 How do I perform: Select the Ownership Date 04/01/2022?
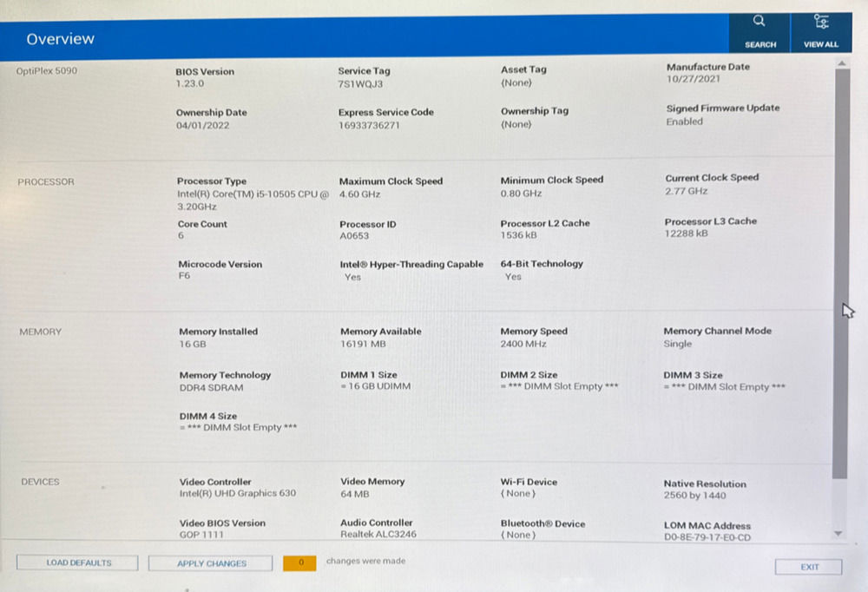click(202, 125)
